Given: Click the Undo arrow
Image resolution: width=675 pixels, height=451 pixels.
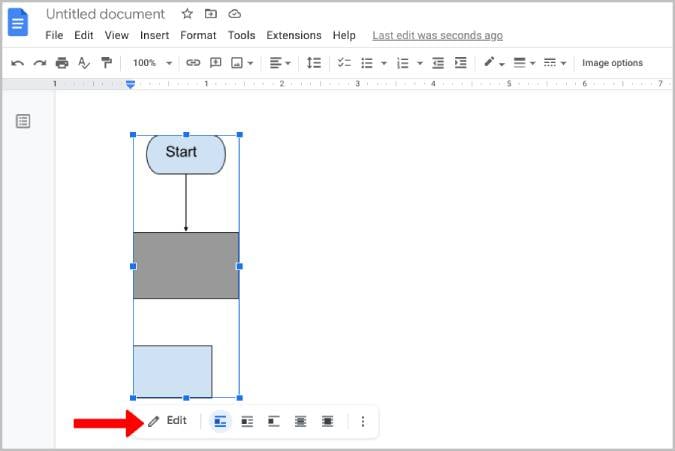Looking at the screenshot, I should [17, 63].
